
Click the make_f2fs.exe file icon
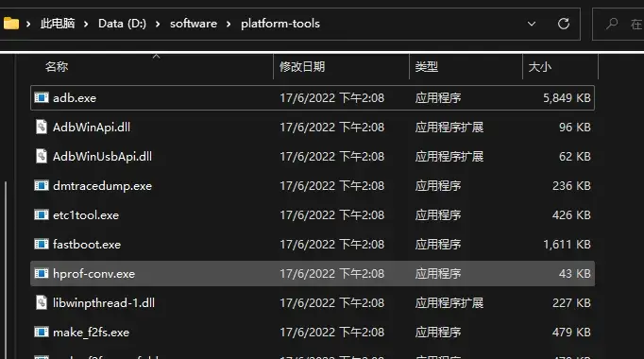click(x=41, y=332)
